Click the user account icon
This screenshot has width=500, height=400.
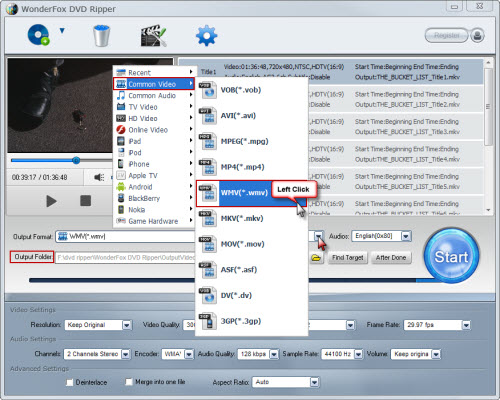pos(477,35)
